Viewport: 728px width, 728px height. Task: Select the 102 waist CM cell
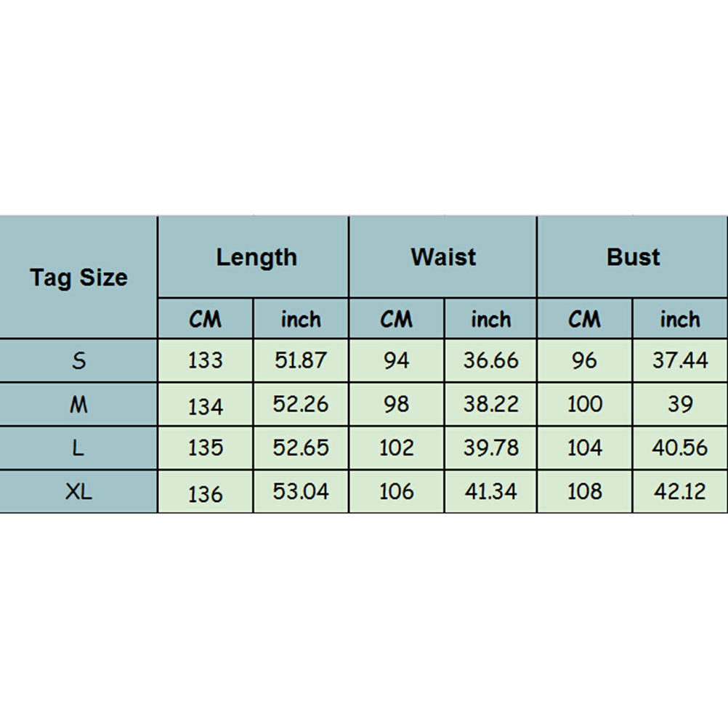[x=396, y=448]
